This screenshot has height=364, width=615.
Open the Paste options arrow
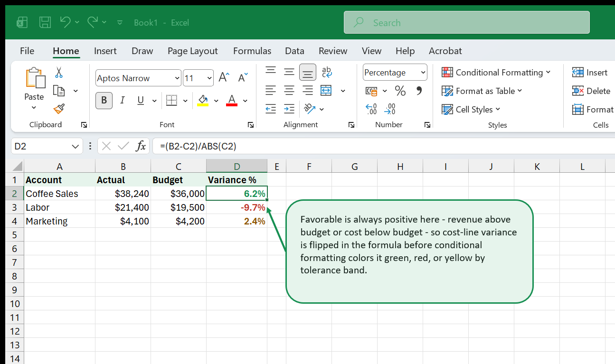(x=34, y=108)
